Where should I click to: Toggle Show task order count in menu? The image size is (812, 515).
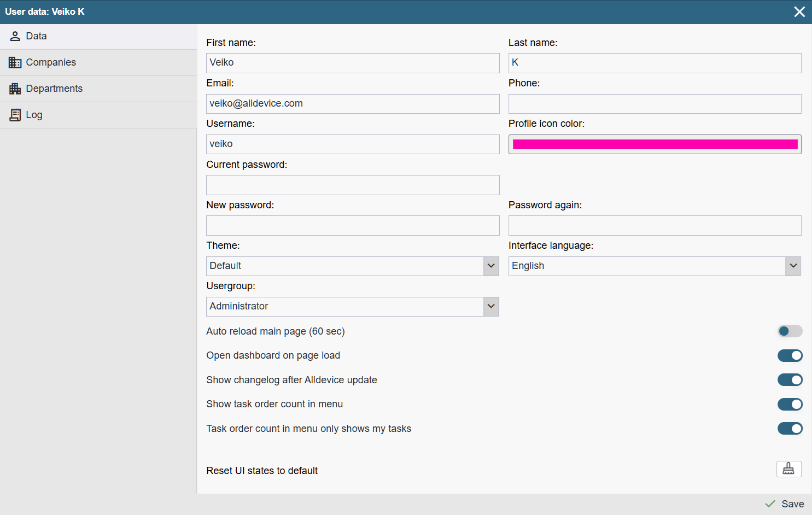pyautogui.click(x=790, y=405)
